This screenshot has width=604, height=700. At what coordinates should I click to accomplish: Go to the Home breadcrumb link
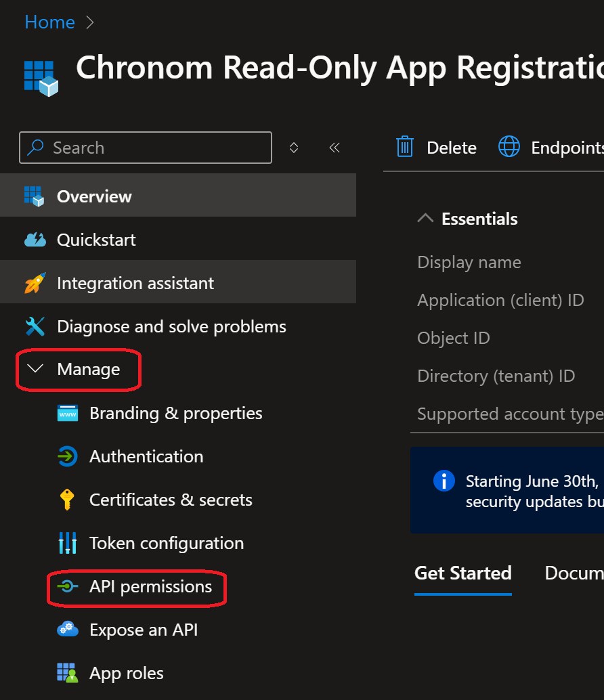click(x=49, y=22)
